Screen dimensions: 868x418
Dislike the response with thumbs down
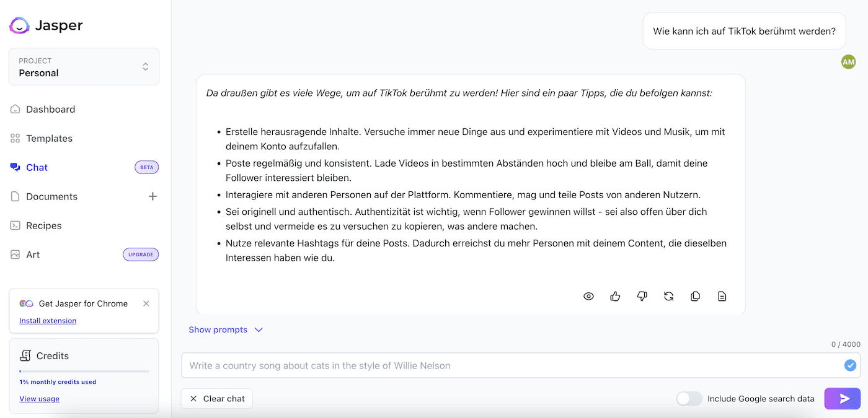[642, 297]
